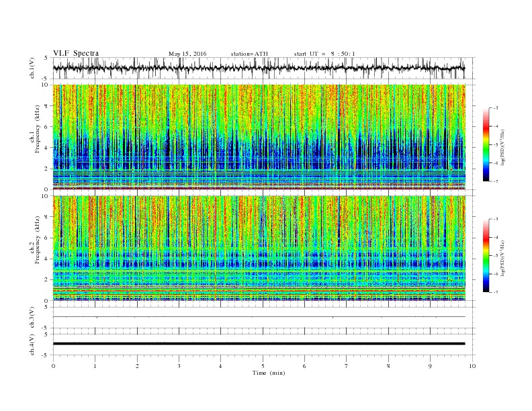Select the "May 15, 2016" date text
This screenshot has height=411, width=532.
coord(187,54)
